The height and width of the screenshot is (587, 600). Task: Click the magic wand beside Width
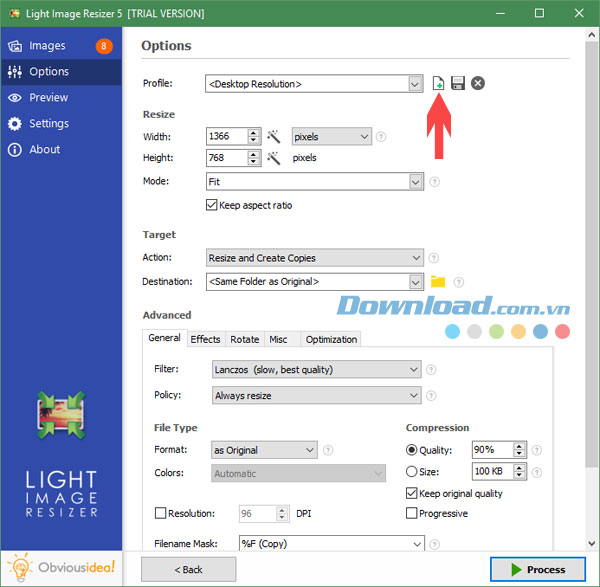coord(274,136)
